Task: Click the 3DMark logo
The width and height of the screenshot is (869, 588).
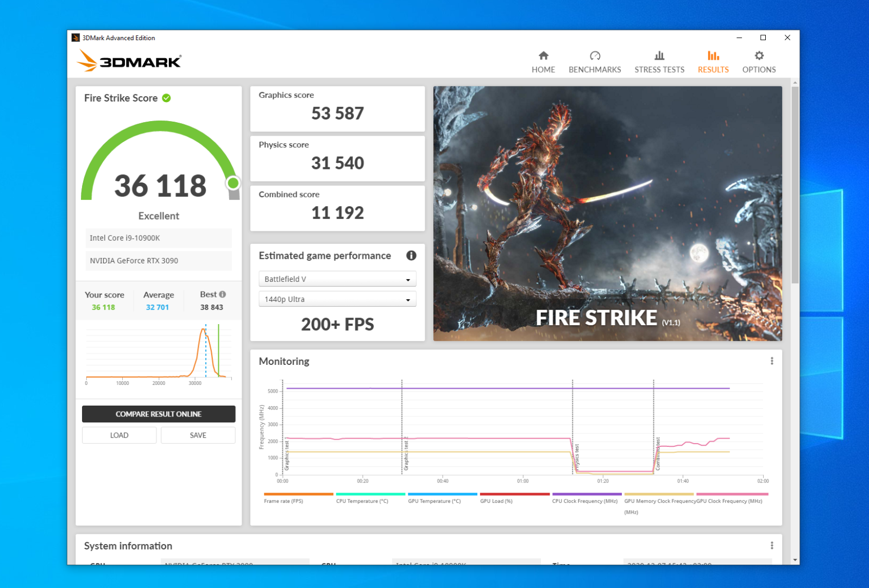Action: click(x=129, y=60)
